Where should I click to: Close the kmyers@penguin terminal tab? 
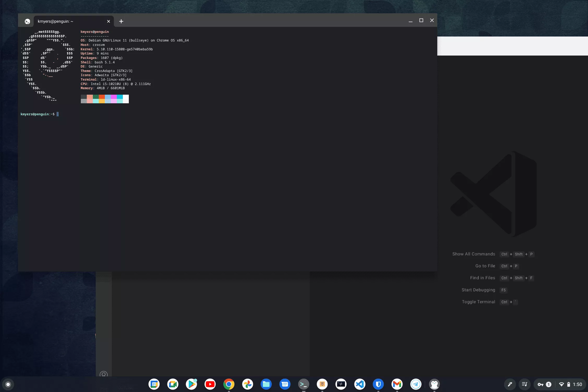tap(108, 21)
